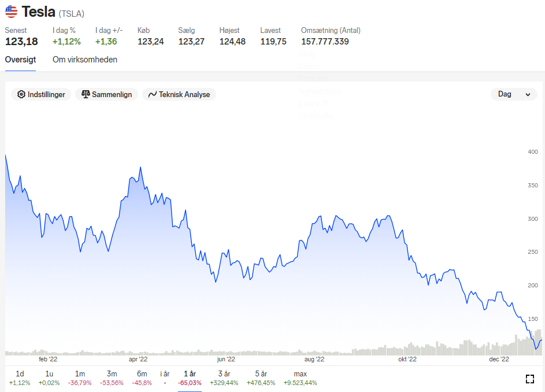Click the I dag % value +1,12%
Screen dimensions: 545x392
tap(66, 42)
